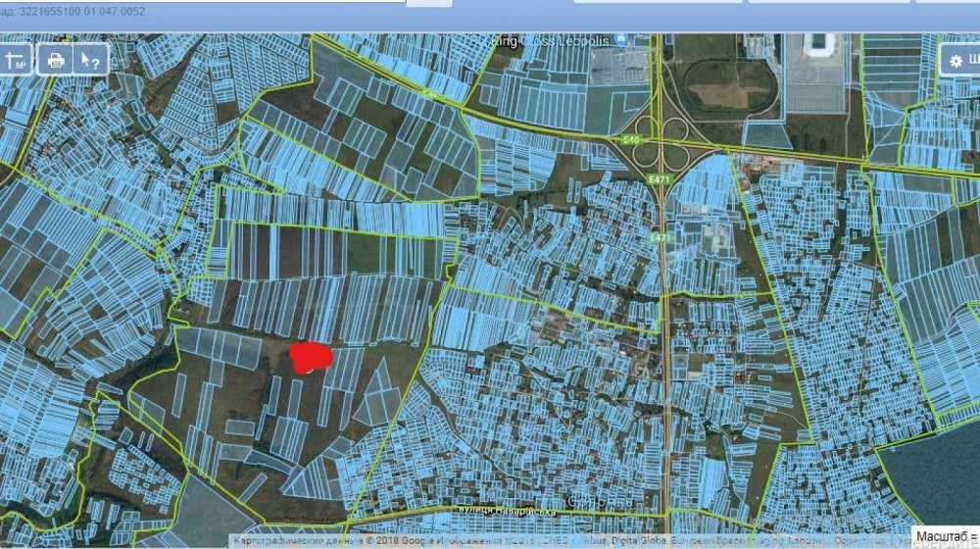Click the King Cross Leopolis shopping marker
Viewport: 980px width, 549px height.
620,39
